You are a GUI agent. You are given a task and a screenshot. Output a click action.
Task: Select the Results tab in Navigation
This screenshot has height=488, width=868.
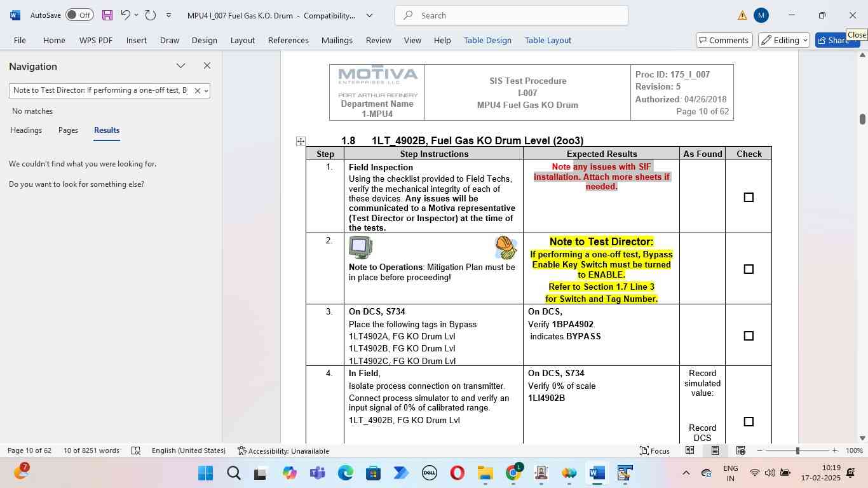(x=107, y=130)
